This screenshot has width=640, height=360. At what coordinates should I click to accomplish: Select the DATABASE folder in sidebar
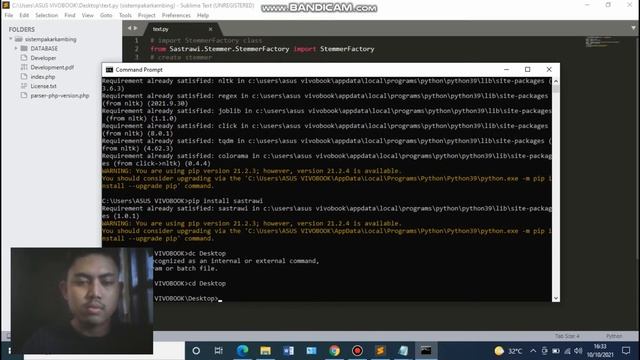pyautogui.click(x=44, y=49)
